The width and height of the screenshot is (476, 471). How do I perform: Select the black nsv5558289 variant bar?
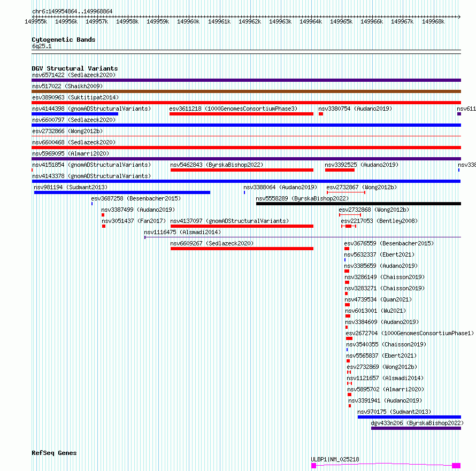358,204
